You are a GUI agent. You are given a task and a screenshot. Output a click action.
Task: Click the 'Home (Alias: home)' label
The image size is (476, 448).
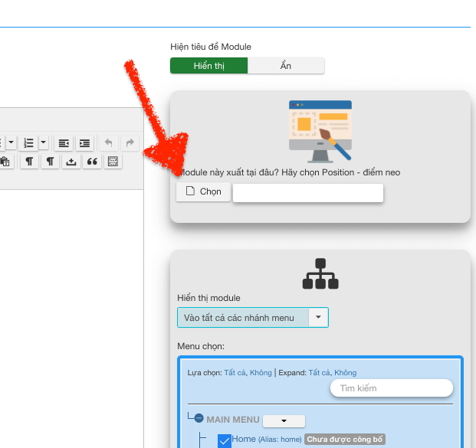click(267, 440)
